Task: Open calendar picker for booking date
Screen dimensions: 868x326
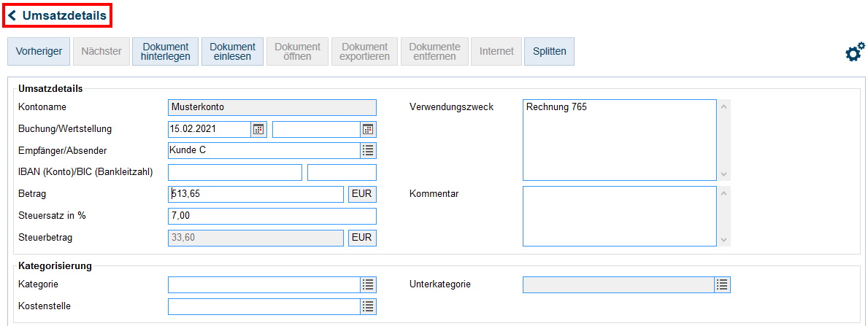Action: (x=258, y=129)
